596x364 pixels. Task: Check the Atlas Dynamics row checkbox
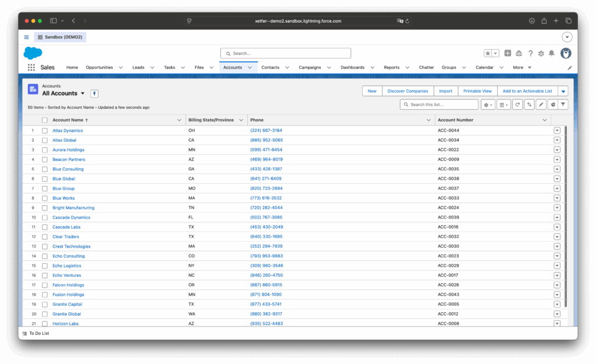point(45,131)
